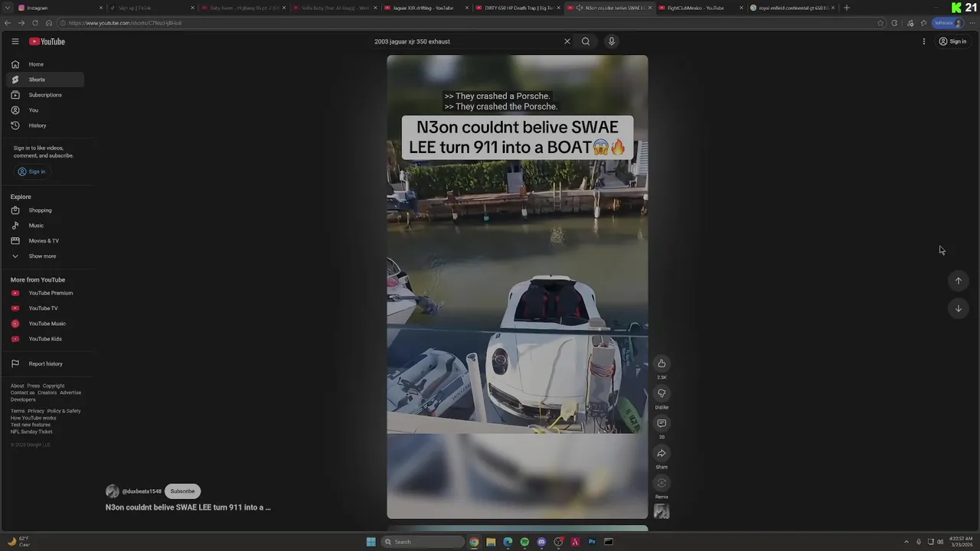
Task: Open the YouTube settings three-dot menu
Action: tap(924, 41)
